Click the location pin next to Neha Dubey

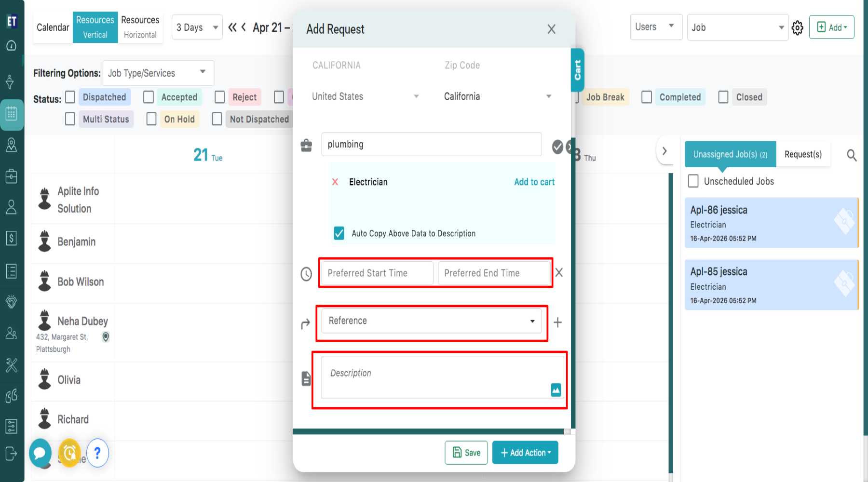click(x=106, y=337)
